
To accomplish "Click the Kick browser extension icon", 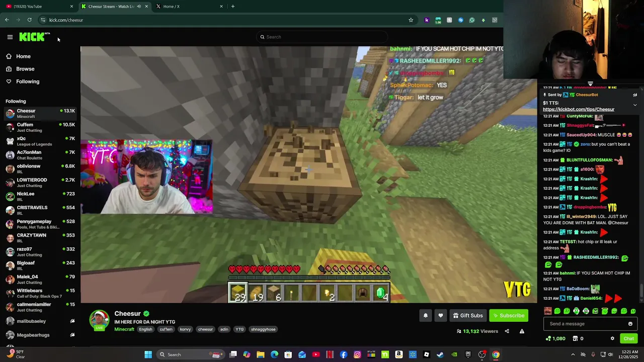I will (427, 20).
